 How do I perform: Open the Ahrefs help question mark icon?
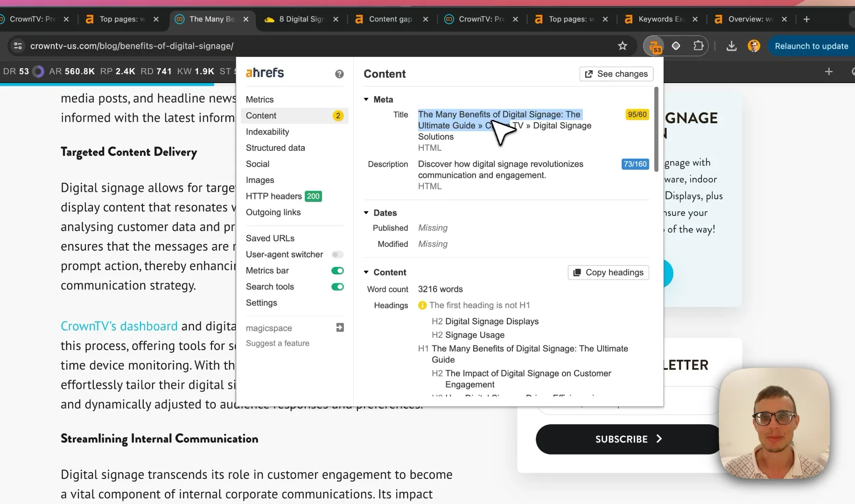pos(339,74)
